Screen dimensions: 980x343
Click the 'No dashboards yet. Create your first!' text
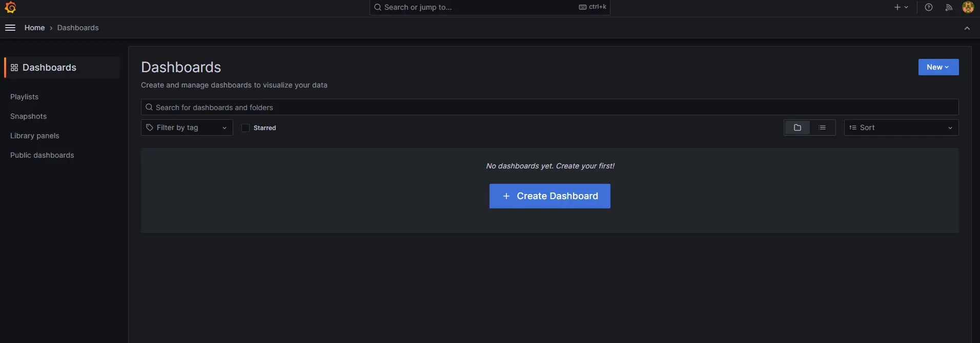point(550,166)
